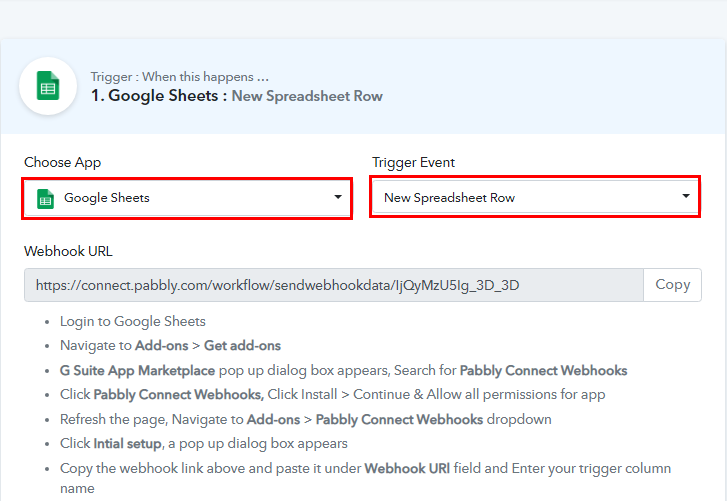Click the trigger header '1. Google Sheets'
This screenshot has width=727, height=501.
[x=159, y=95]
